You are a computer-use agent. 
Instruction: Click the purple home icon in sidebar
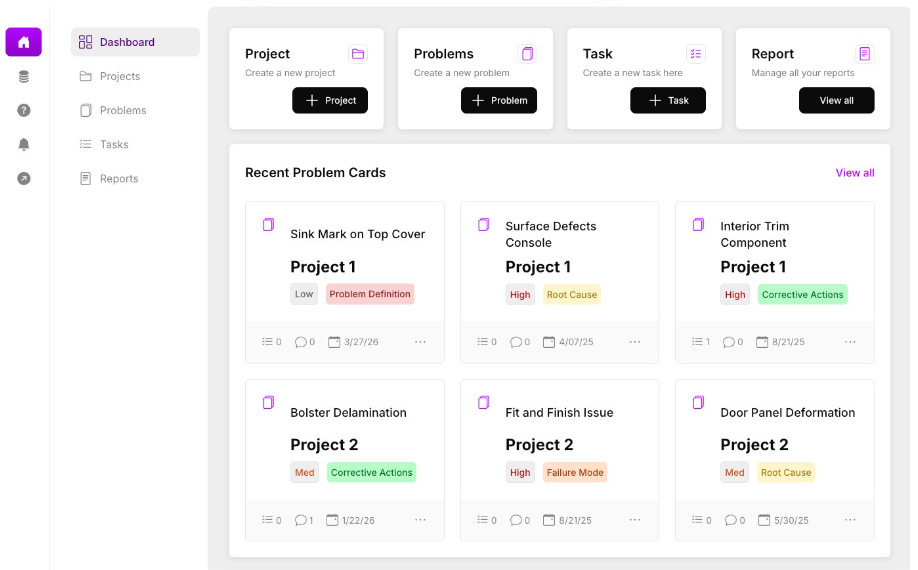click(x=23, y=42)
